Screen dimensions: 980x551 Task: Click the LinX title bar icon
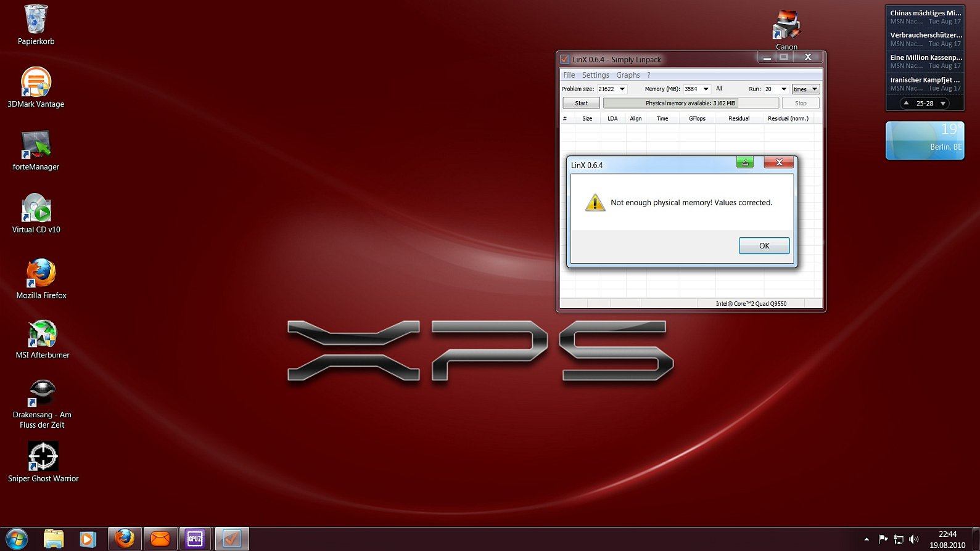tap(564, 60)
